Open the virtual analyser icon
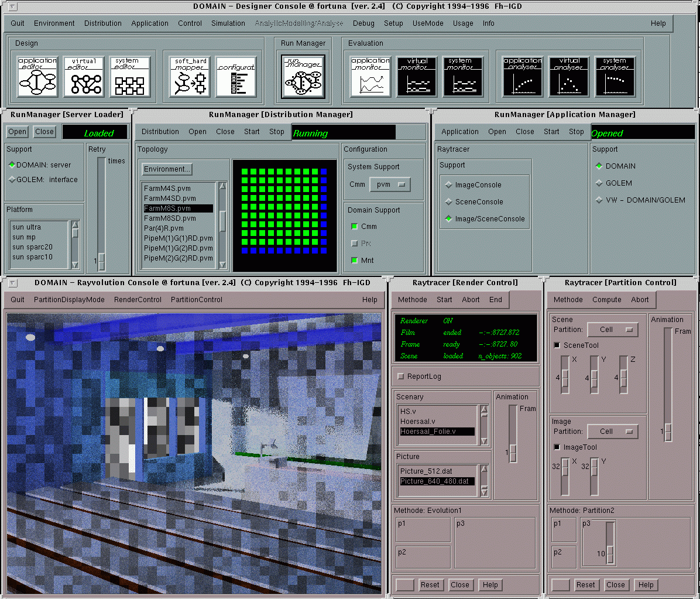This screenshot has height=599, width=700. [x=569, y=77]
